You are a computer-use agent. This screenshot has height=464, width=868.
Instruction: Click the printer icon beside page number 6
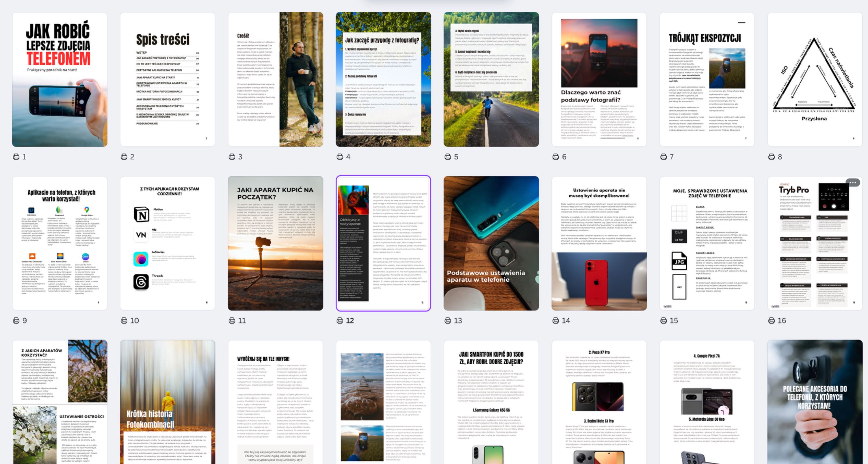point(556,157)
